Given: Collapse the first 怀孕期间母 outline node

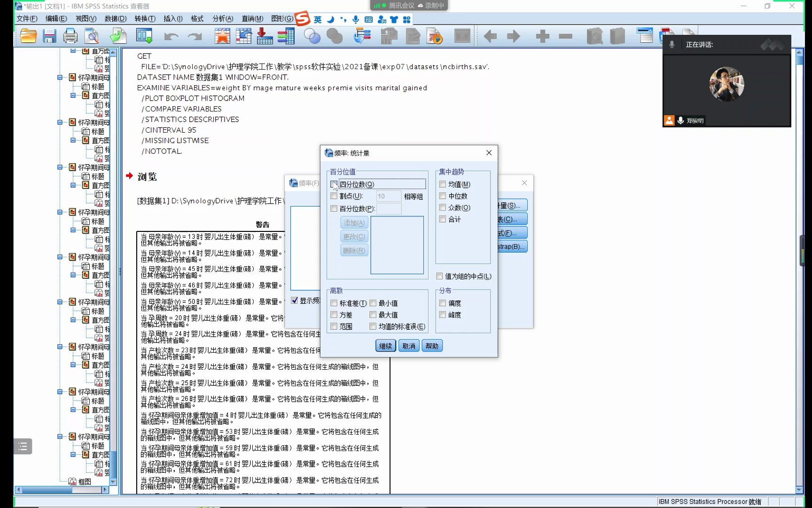Looking at the screenshot, I should point(60,78).
